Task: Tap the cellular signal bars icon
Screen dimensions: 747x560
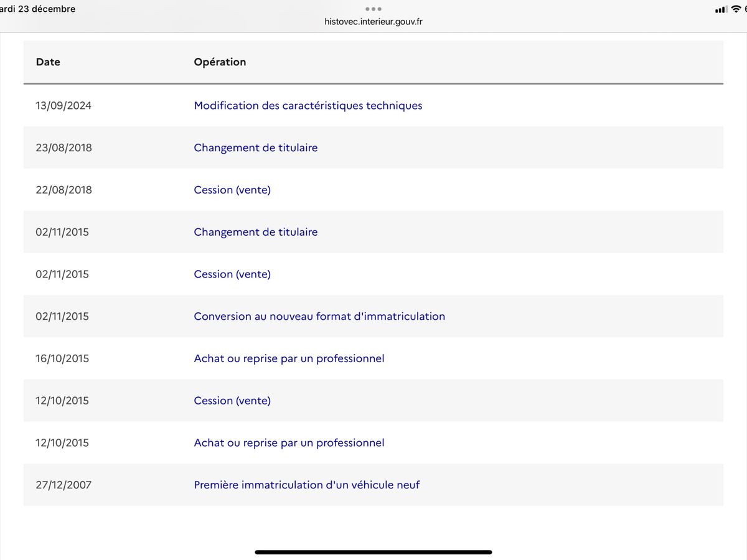Action: click(720, 9)
